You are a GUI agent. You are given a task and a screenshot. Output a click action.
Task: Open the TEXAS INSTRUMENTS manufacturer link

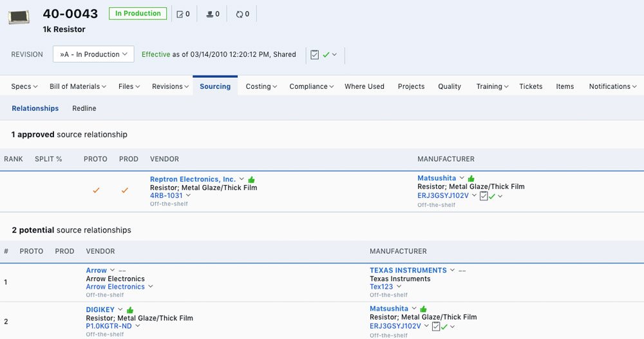(x=408, y=271)
